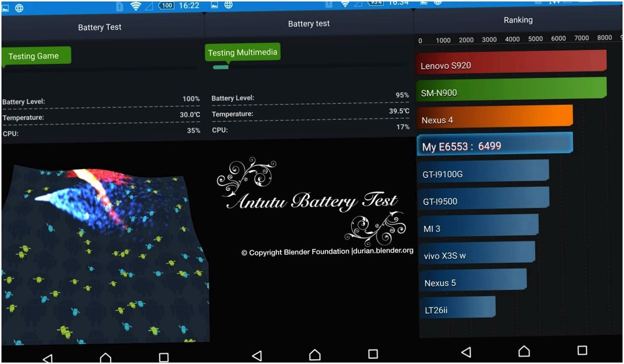The height and width of the screenshot is (364, 624).
Task: Tap recents square on Ranking screen
Action: (582, 350)
